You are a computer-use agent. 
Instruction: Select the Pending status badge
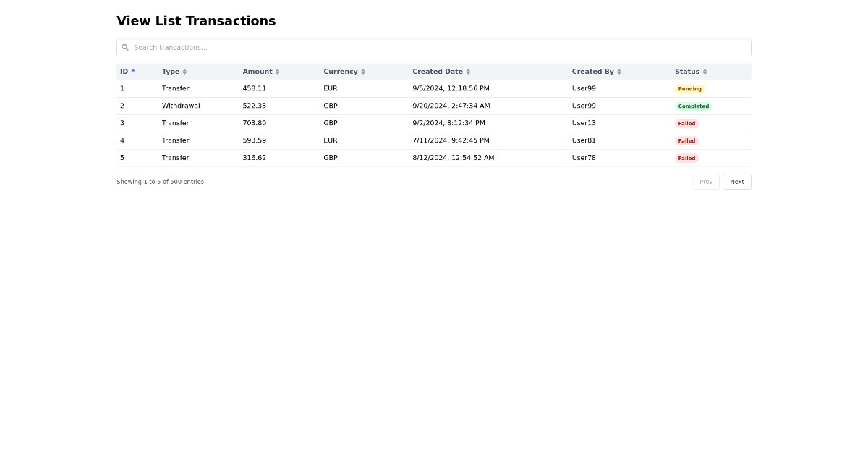(x=689, y=89)
